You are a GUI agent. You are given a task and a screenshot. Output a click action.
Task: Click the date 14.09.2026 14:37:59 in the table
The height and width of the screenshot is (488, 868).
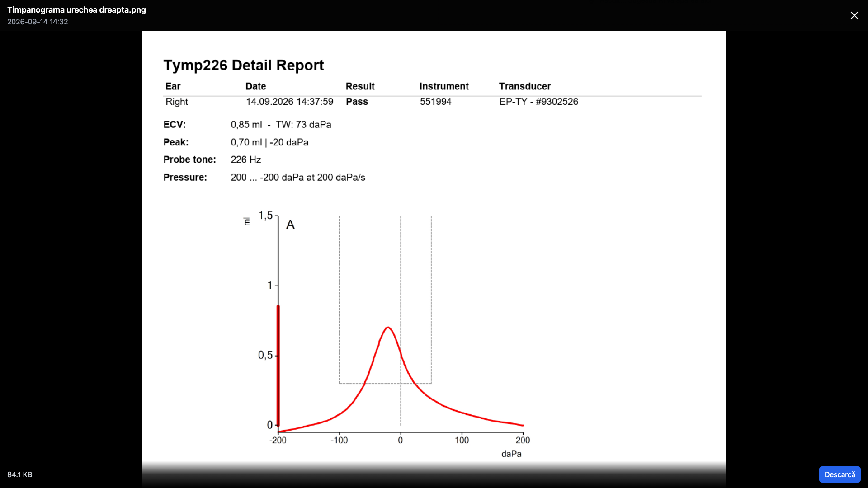coord(289,102)
